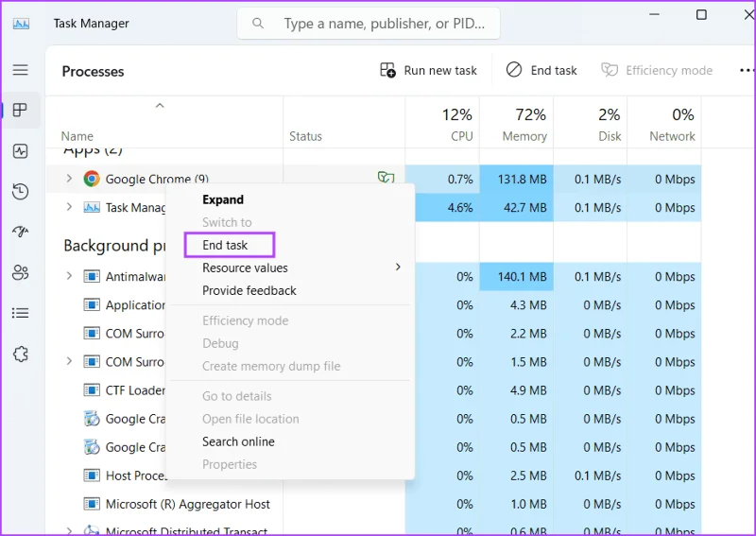The width and height of the screenshot is (756, 536).
Task: Click the Efficiency mode toolbar button
Action: click(657, 71)
